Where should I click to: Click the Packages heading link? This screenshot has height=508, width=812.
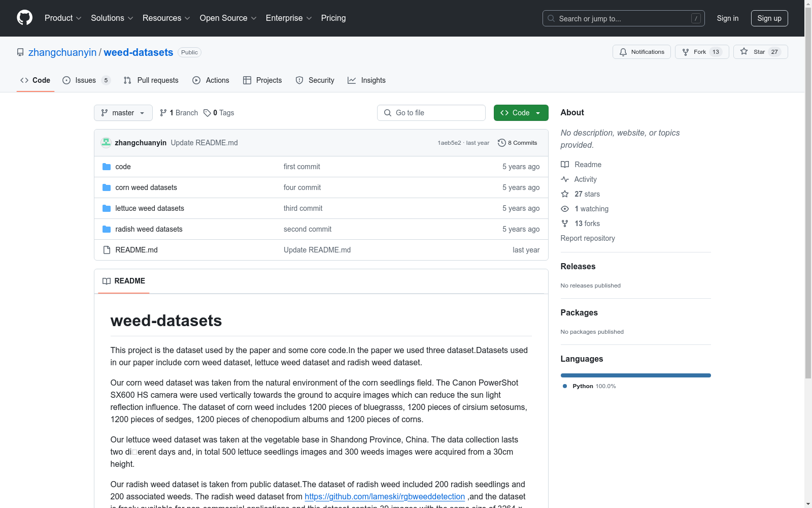pyautogui.click(x=579, y=312)
